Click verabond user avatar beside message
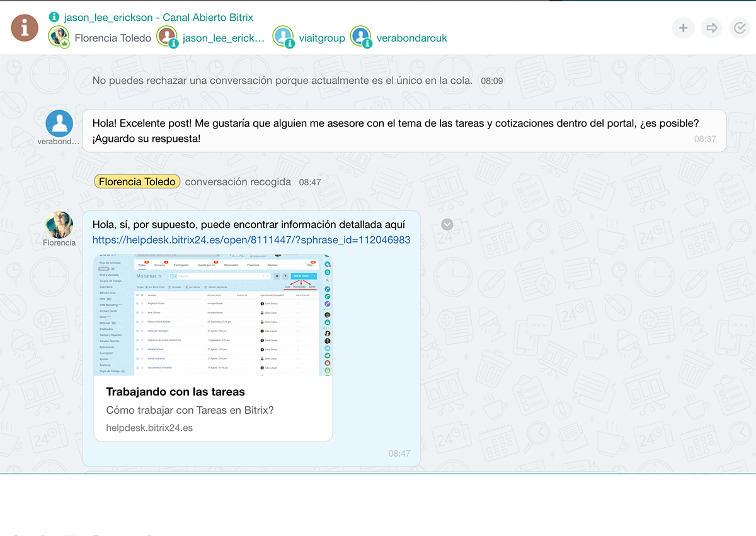This screenshot has height=536, width=756. [x=59, y=123]
